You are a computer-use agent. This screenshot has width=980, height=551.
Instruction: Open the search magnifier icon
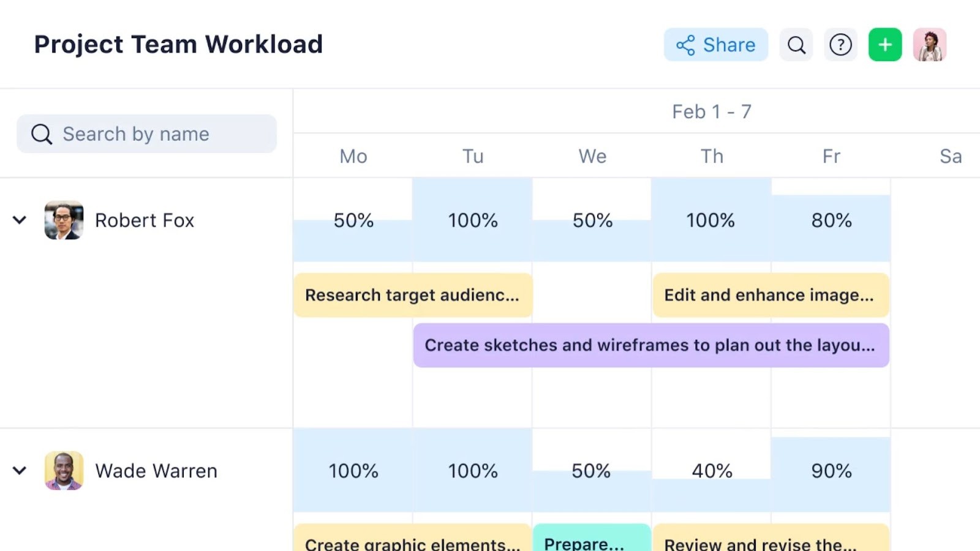coord(796,44)
